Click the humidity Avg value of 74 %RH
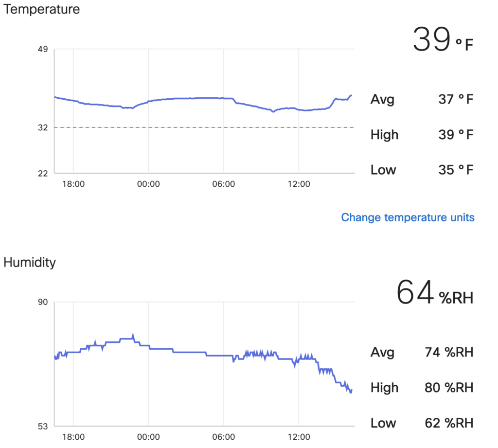This screenshot has height=448, width=498. point(447,352)
